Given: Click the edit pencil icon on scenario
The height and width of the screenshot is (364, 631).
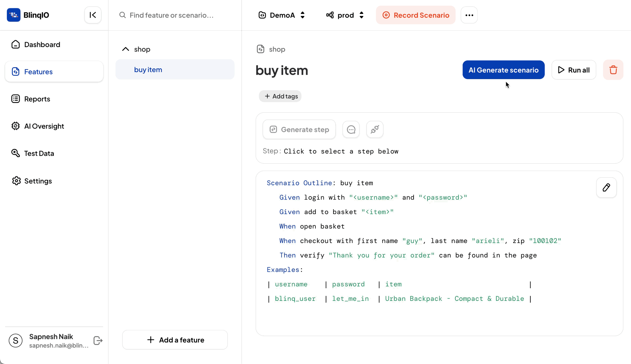Looking at the screenshot, I should (606, 188).
